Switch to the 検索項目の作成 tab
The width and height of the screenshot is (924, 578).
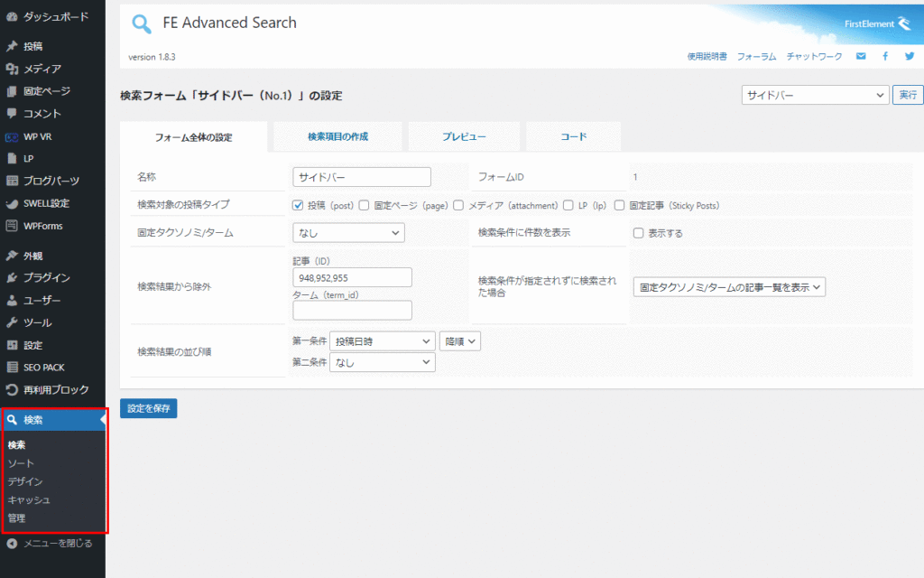click(337, 137)
